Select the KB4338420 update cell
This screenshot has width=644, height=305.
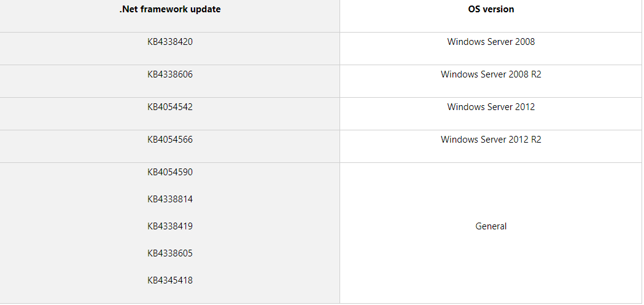[x=170, y=42]
